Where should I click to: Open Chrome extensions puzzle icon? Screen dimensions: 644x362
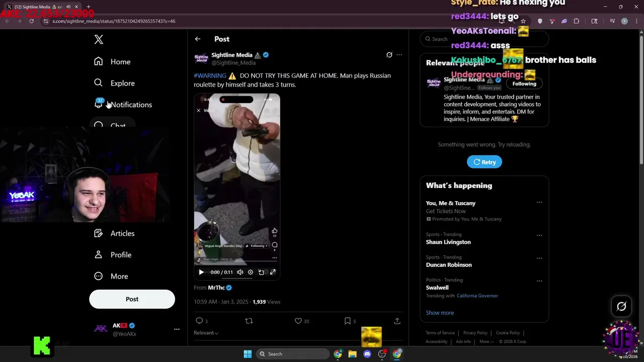(577, 21)
